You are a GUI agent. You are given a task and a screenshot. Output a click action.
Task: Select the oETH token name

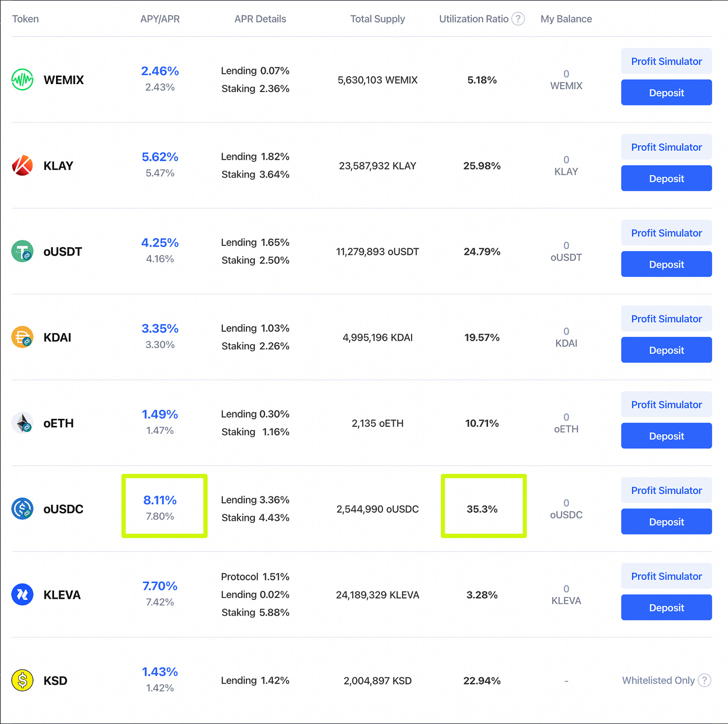tap(58, 423)
